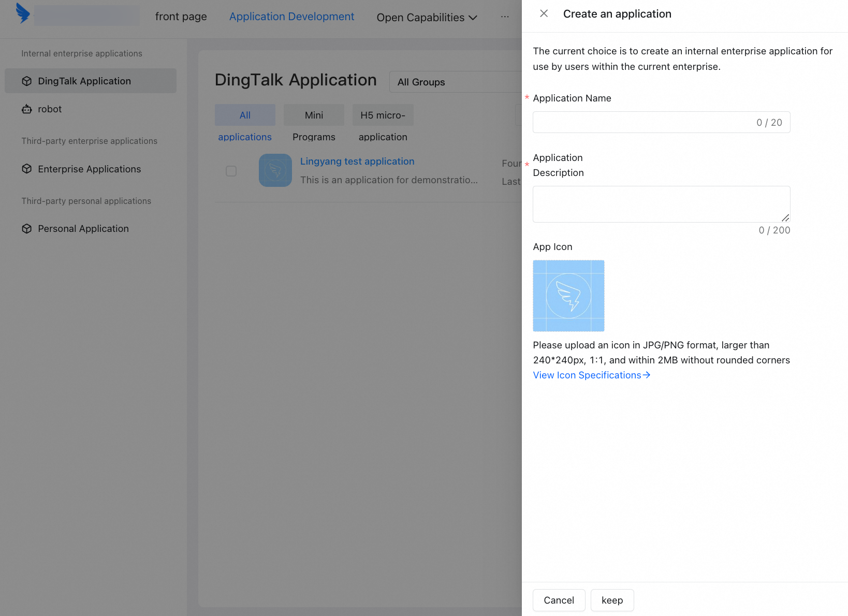
Task: Click the keep button
Action: [612, 600]
